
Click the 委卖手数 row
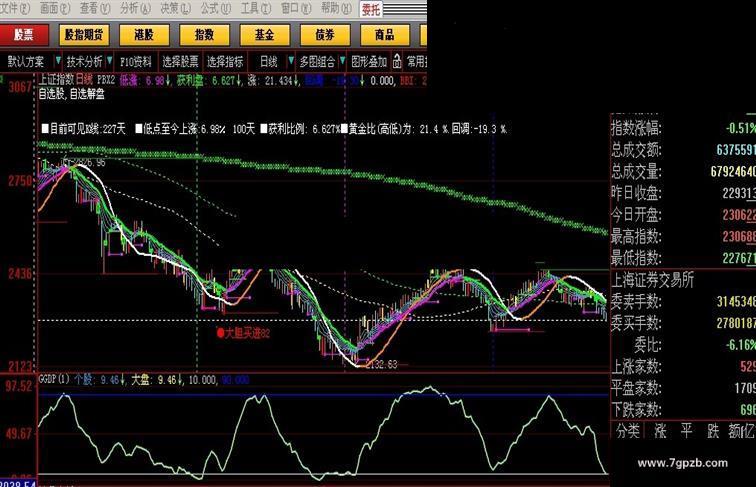(x=683, y=302)
